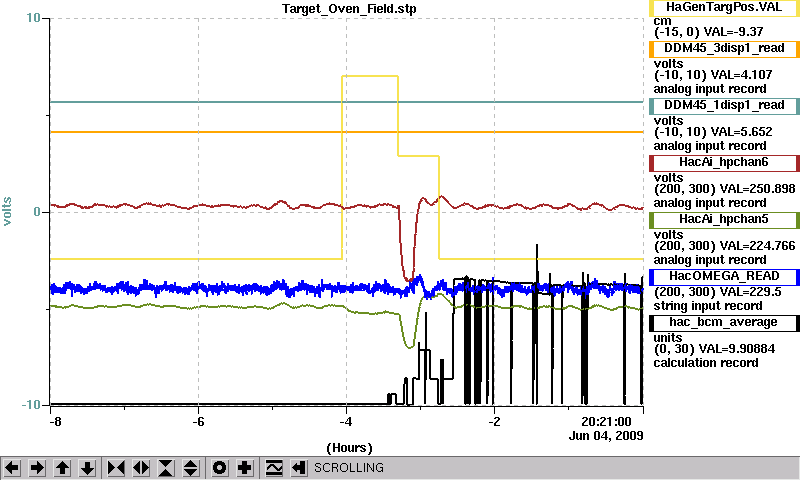This screenshot has width=800, height=480.
Task: Click the circle icon in the toolbar
Action: pyautogui.click(x=219, y=468)
